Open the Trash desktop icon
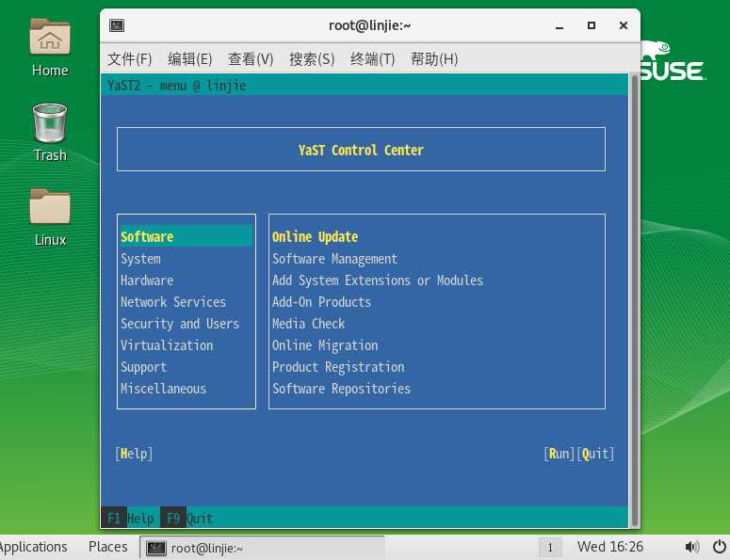Viewport: 730px width, 560px height. tap(50, 133)
